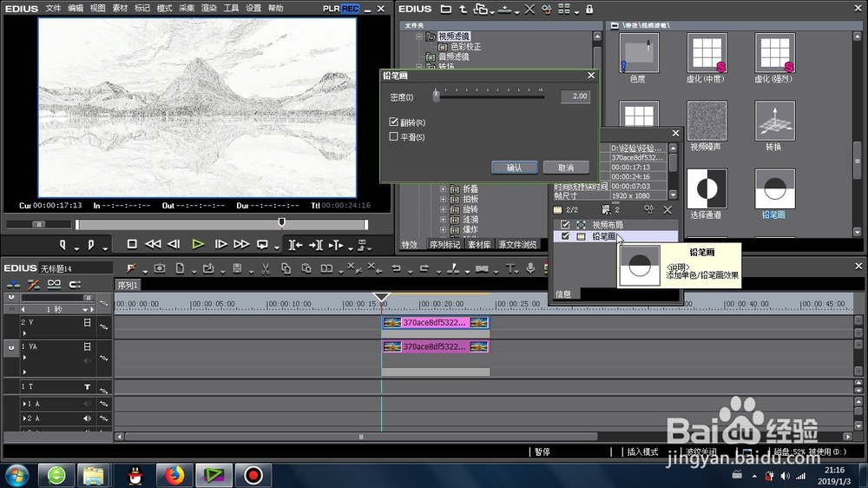Toggle the 翻转(R) checkbox
The width and height of the screenshot is (868, 488).
393,122
